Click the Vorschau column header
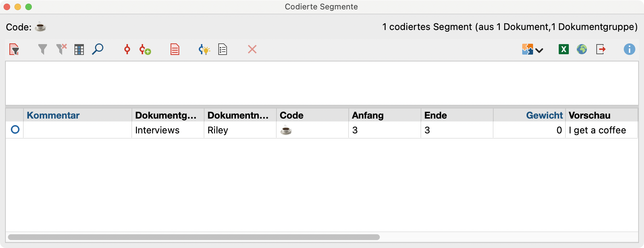The height and width of the screenshot is (248, 644). coord(602,115)
